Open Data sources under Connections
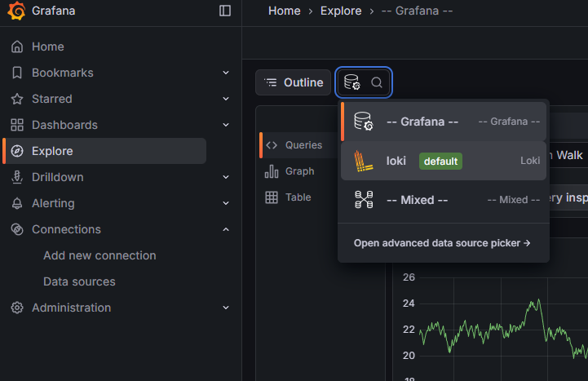588x381 pixels. click(79, 281)
